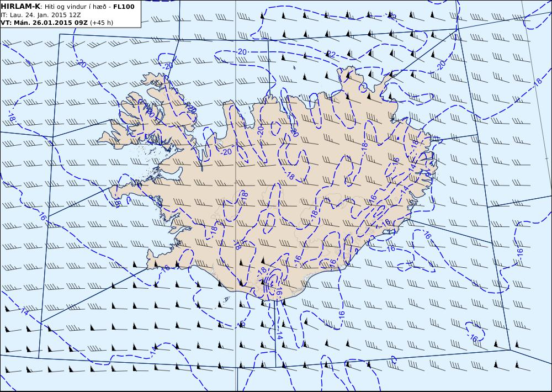This screenshot has height=392, width=552.
Task: Click the 'VT: Mán. 26.01.2015 09Z' valid time
Action: 44,23
